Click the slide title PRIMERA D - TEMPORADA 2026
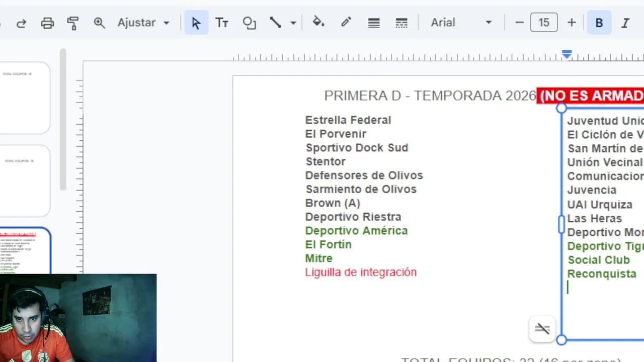This screenshot has width=644, height=362. 430,96
